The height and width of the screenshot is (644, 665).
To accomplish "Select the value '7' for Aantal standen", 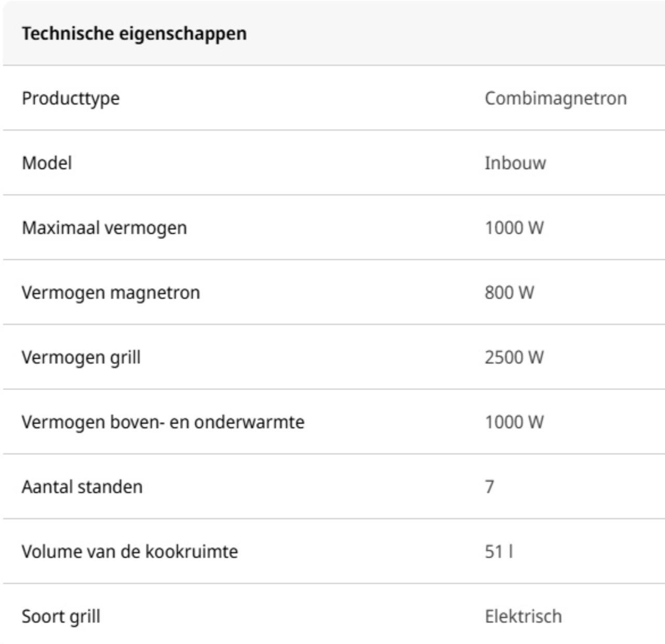I will 489,487.
